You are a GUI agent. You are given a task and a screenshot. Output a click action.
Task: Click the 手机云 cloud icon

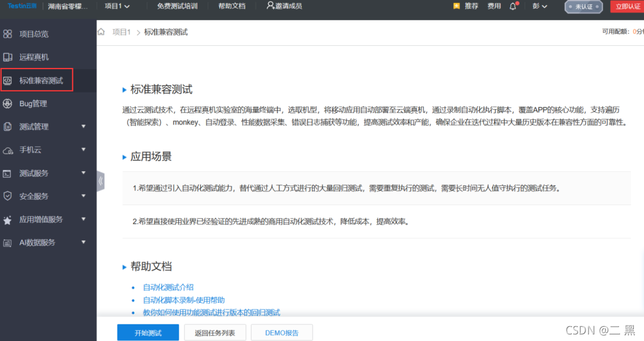tap(7, 150)
